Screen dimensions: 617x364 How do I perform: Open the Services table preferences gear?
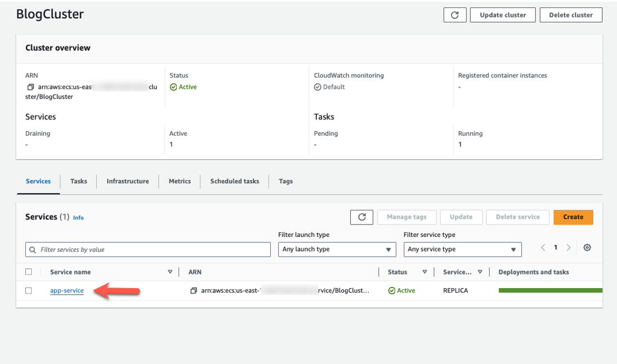587,248
